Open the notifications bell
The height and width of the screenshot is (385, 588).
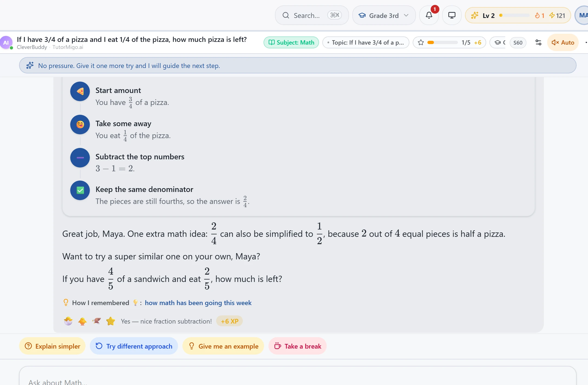tap(429, 15)
